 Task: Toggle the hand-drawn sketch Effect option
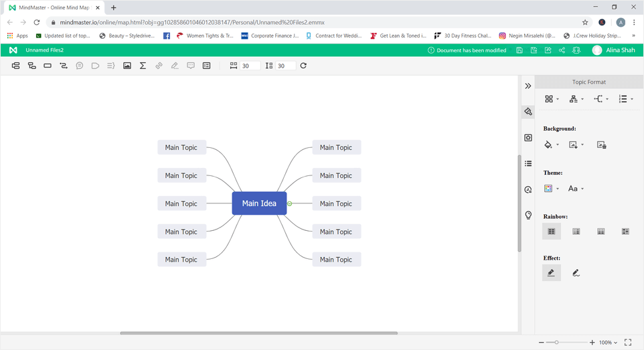pyautogui.click(x=576, y=273)
